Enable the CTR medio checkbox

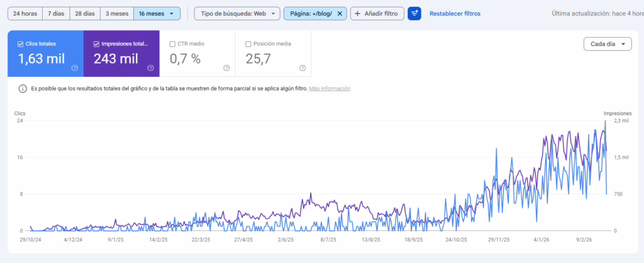point(172,44)
